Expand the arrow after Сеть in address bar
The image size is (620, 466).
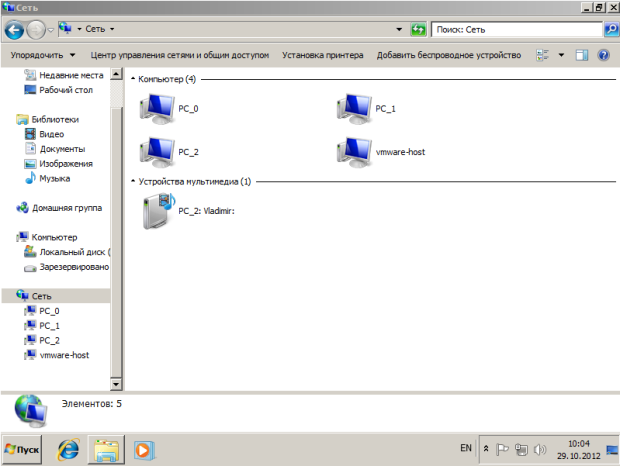112,29
